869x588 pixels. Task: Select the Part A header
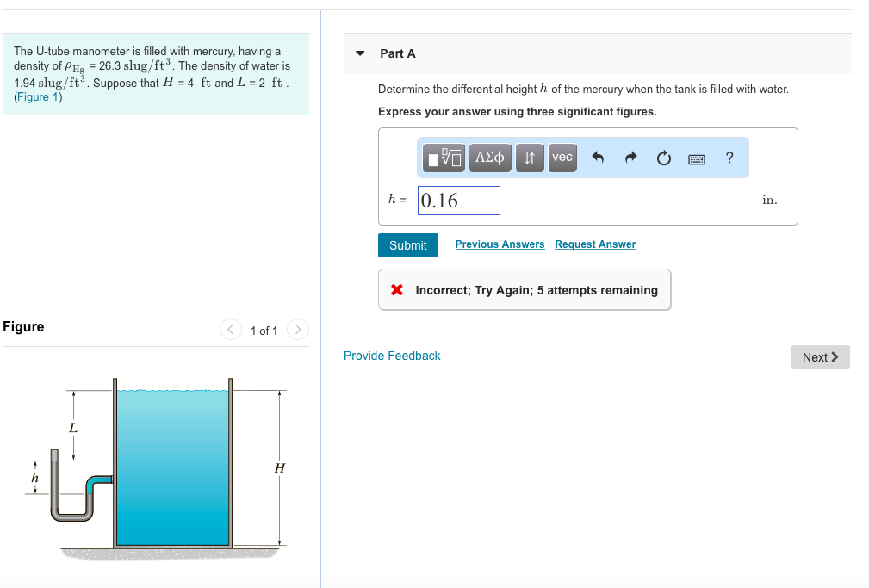399,53
